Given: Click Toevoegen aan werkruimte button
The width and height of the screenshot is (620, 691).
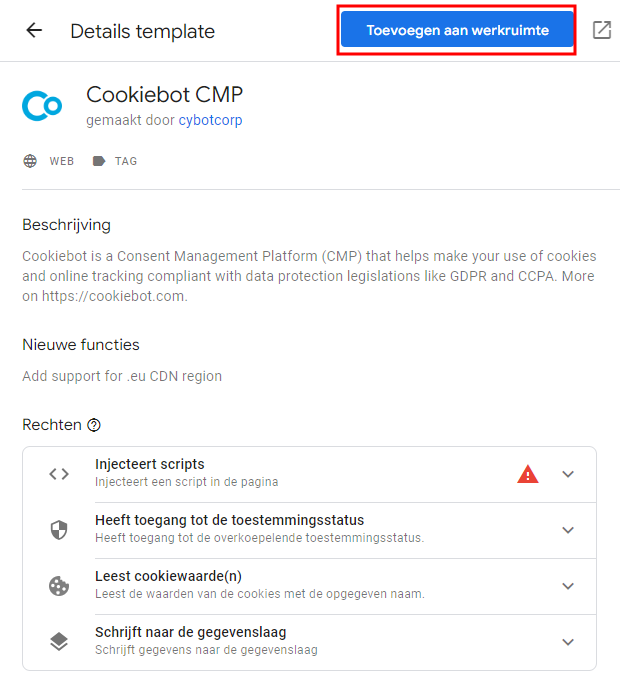Looking at the screenshot, I should pyautogui.click(x=457, y=31).
